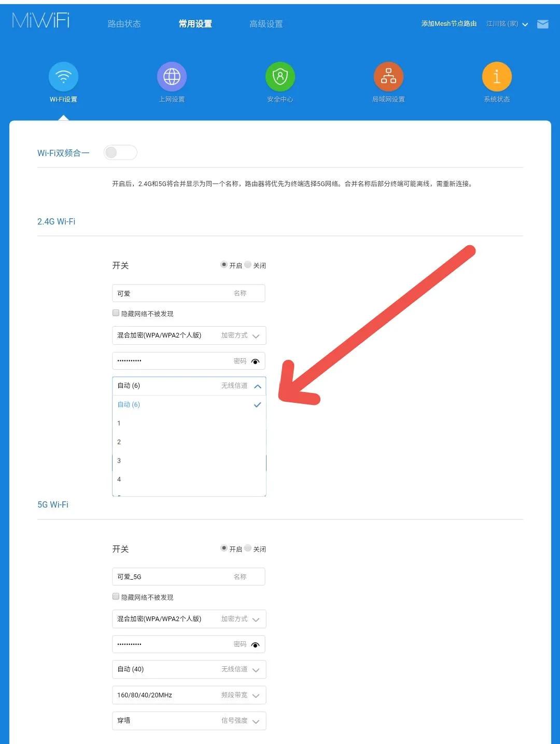Open the 安全中心 shield icon
This screenshot has height=744, width=560.
[x=280, y=76]
